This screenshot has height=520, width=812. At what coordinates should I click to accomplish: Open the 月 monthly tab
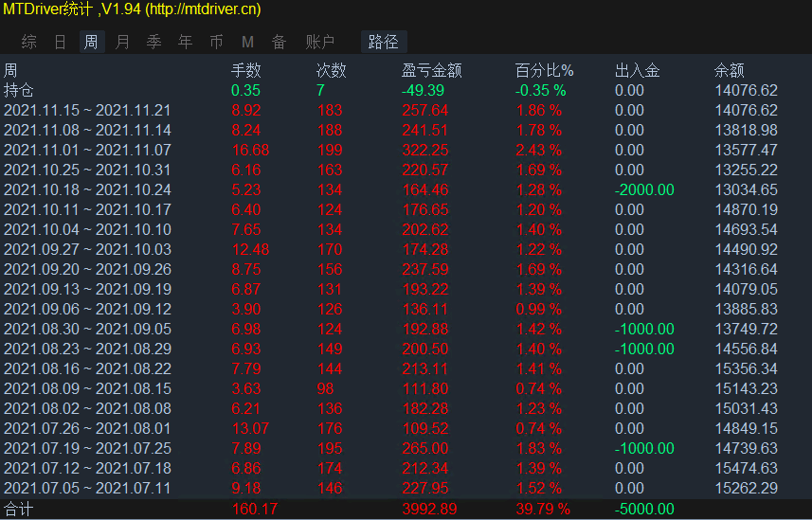coord(123,42)
